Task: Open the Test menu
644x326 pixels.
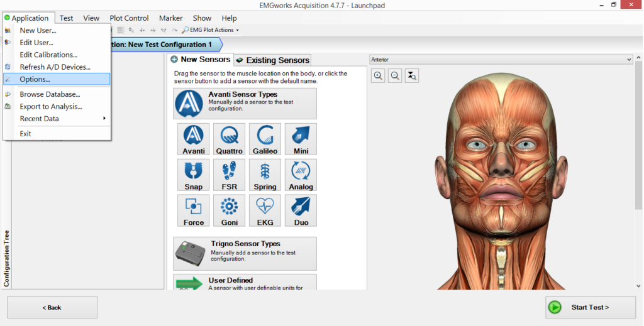Action: (66, 18)
